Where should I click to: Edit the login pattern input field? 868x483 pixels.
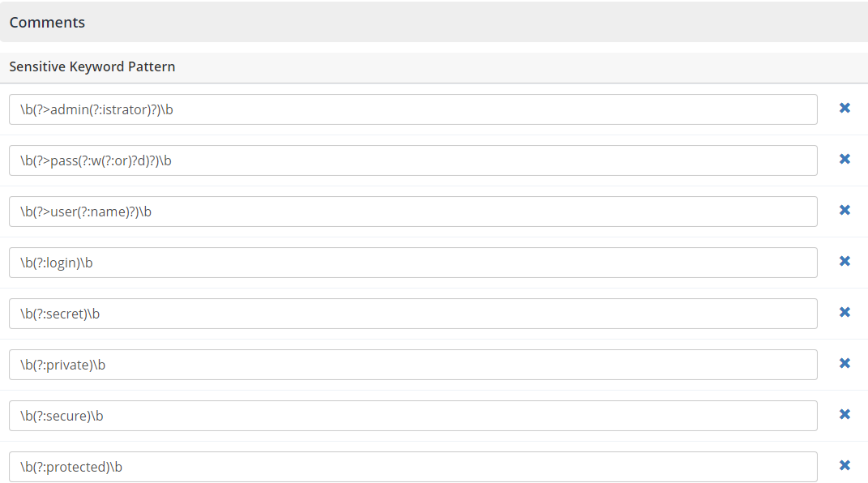coord(413,262)
